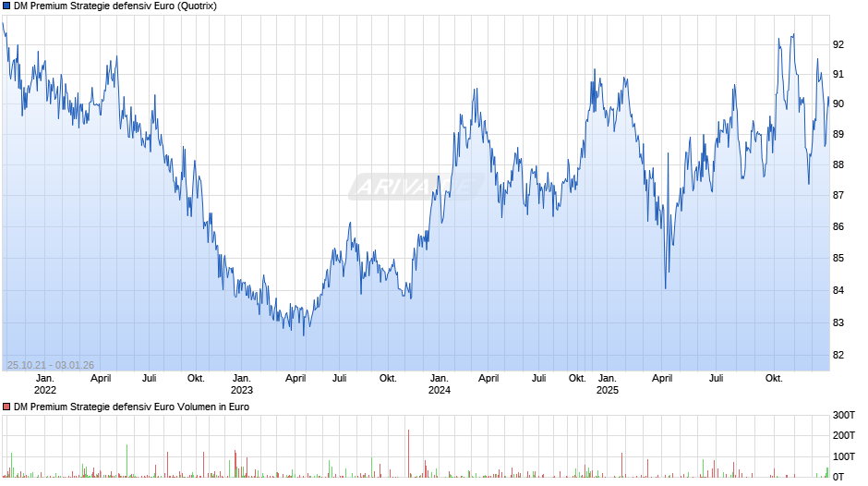Click the 0T volume axis label
Image resolution: width=868 pixels, height=486 pixels.
coord(838,477)
